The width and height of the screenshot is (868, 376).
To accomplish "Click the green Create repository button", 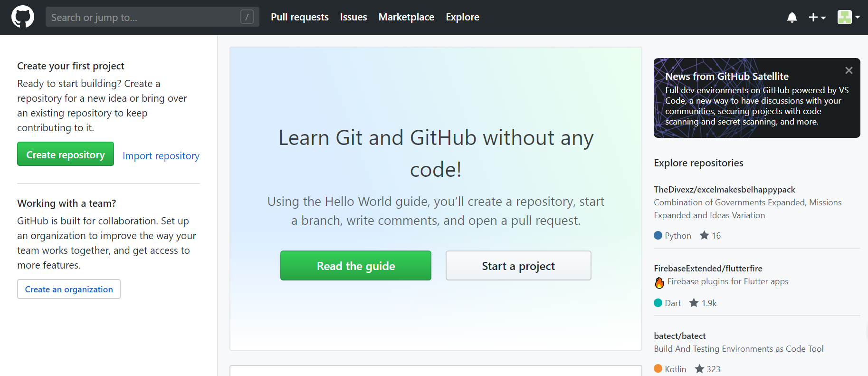I will click(x=66, y=154).
